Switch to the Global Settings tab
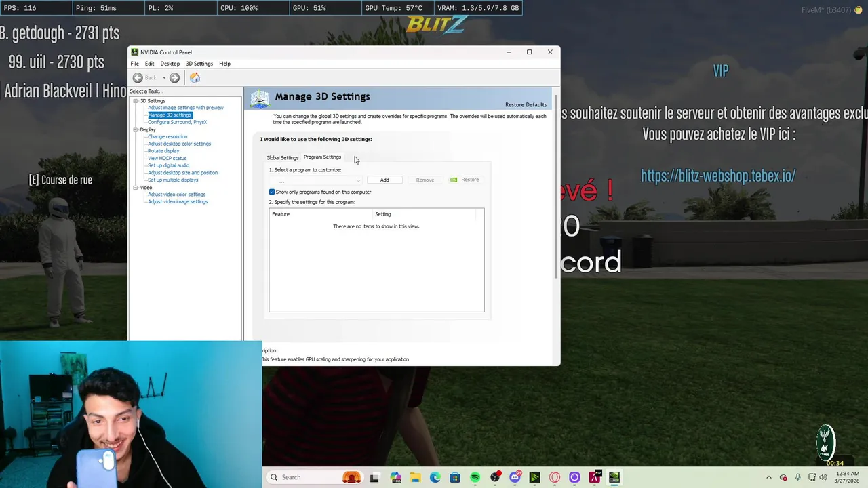This screenshot has width=868, height=488. click(x=282, y=157)
